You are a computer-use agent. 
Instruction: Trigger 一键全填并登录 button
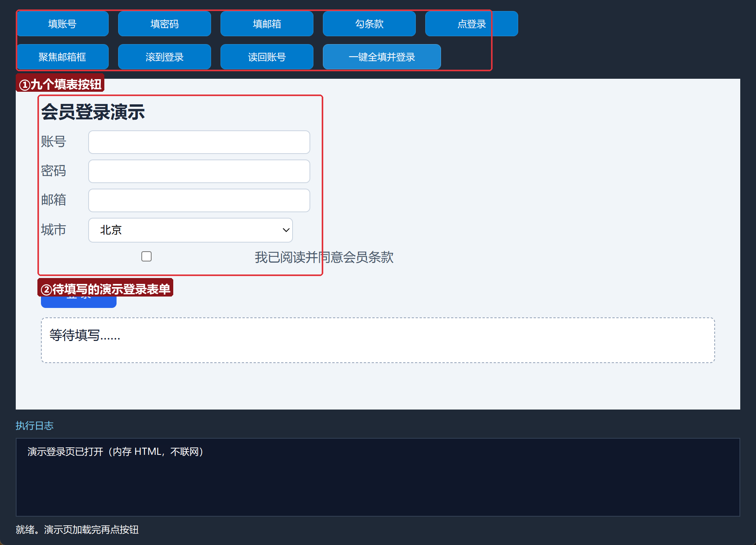pos(382,57)
